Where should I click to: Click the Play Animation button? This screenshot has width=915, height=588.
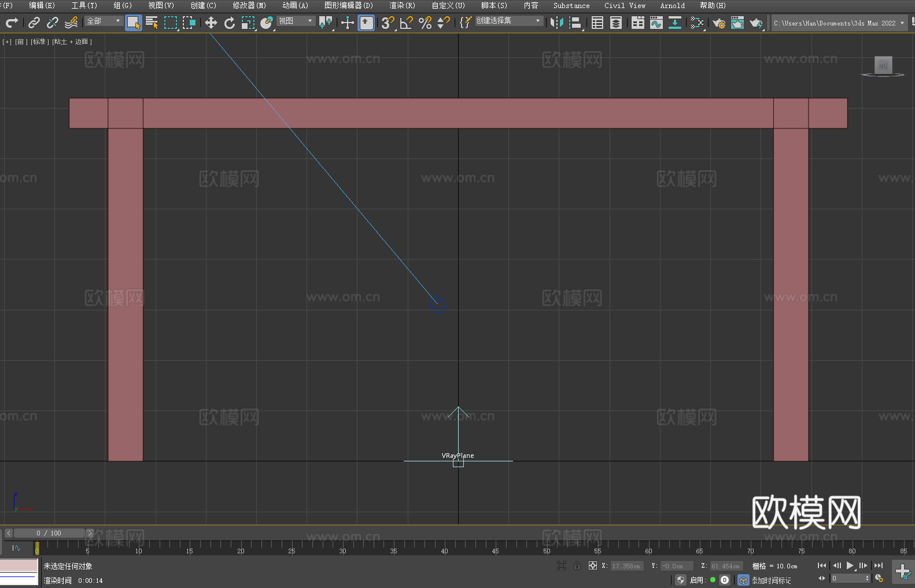pyautogui.click(x=850, y=565)
